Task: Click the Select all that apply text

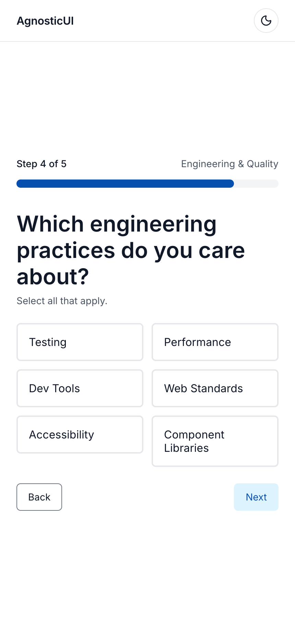Action: pos(62,301)
